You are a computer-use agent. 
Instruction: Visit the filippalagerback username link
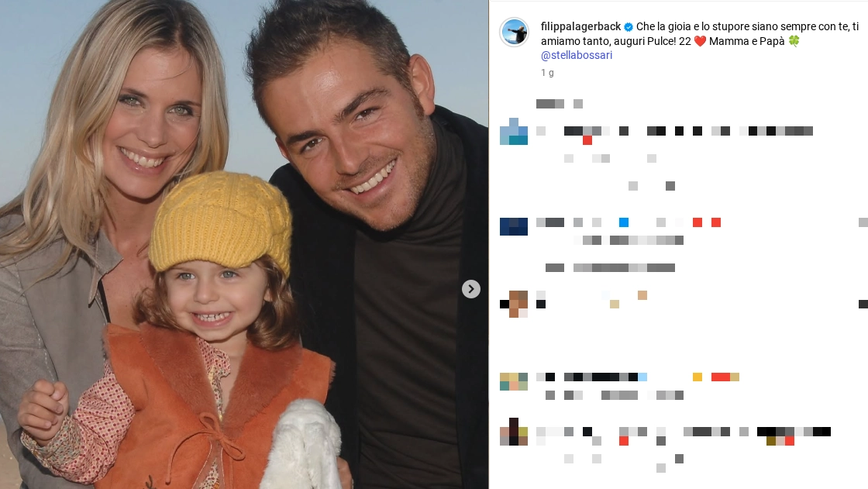580,26
